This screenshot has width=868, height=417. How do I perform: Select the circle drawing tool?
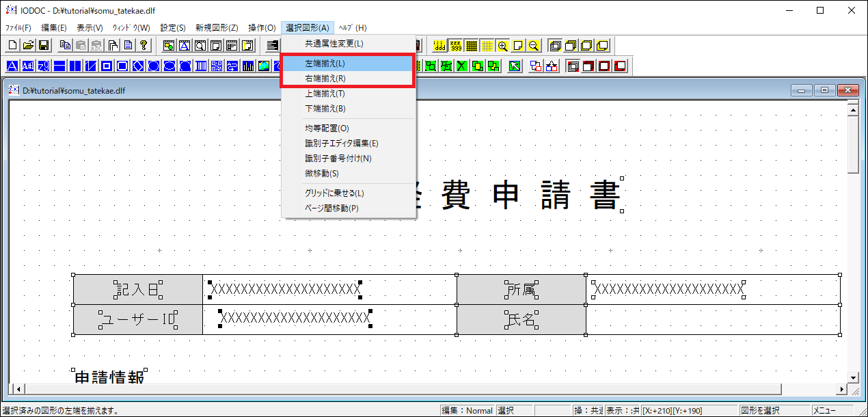[154, 66]
